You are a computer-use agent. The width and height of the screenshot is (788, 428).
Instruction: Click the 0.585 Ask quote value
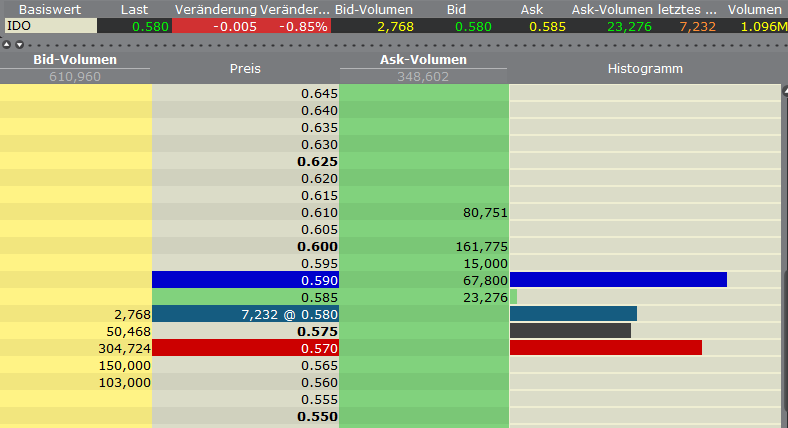click(547, 26)
